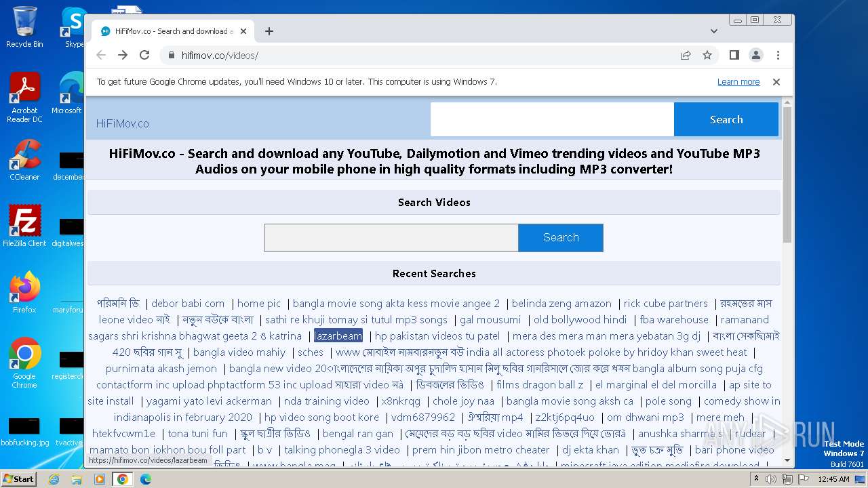Image resolution: width=868 pixels, height=488 pixels.
Task: Open the Google Chrome desktop shortcut
Action: click(x=24, y=363)
